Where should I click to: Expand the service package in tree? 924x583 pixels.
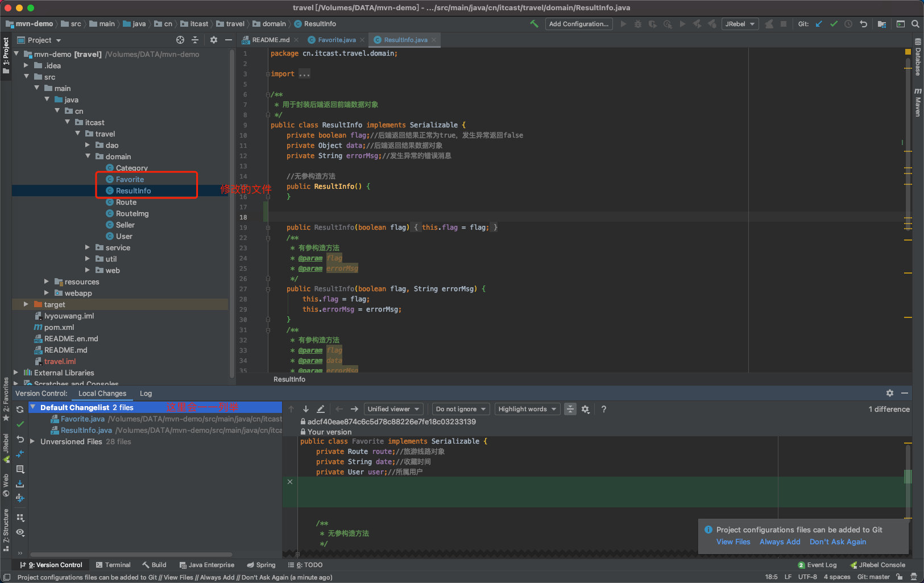[88, 247]
